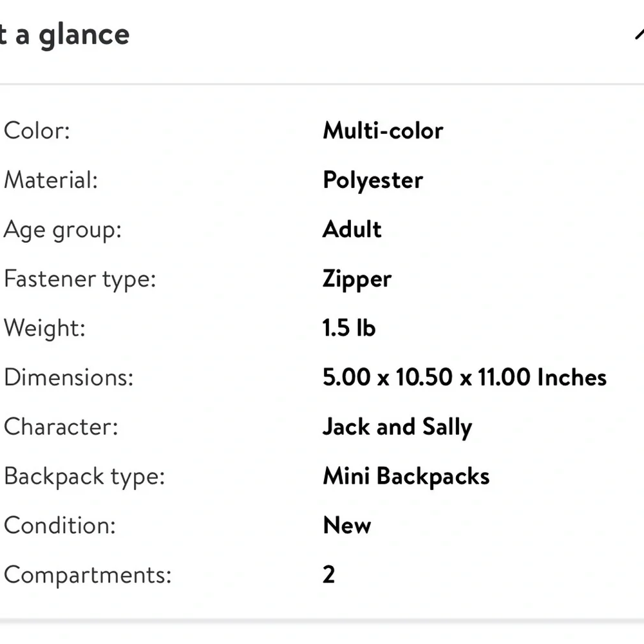Select the Zipper fastener value
Viewport: 644px width, 644px height.
(x=357, y=279)
